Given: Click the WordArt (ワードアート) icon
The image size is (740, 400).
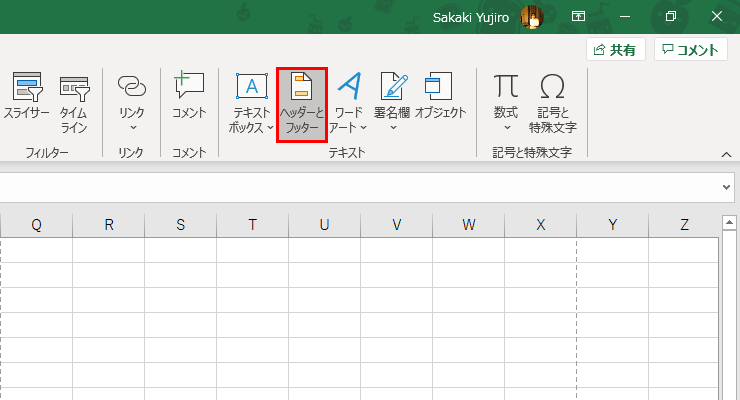Looking at the screenshot, I should (x=349, y=88).
